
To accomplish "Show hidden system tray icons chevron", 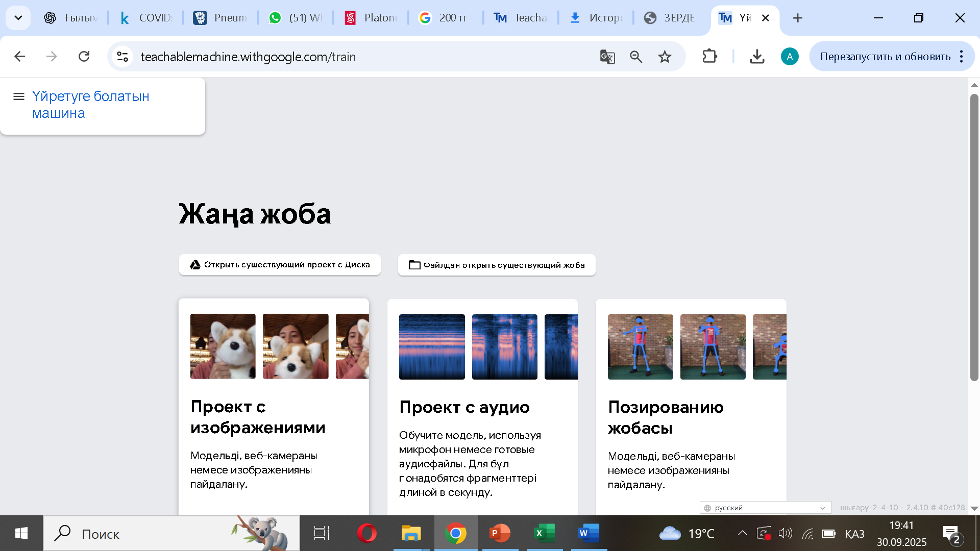I will pyautogui.click(x=742, y=534).
